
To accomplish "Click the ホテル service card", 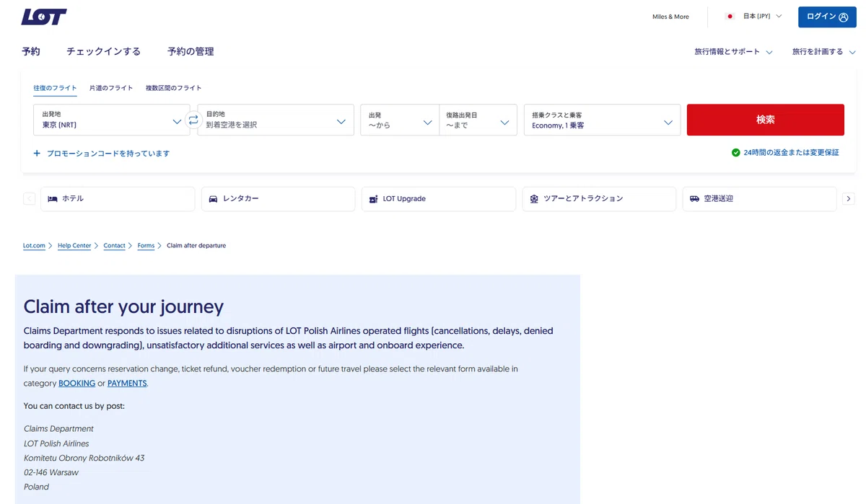I will [x=118, y=199].
